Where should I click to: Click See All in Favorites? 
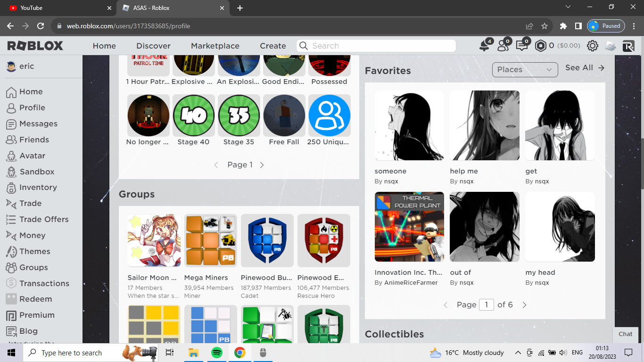[585, 68]
